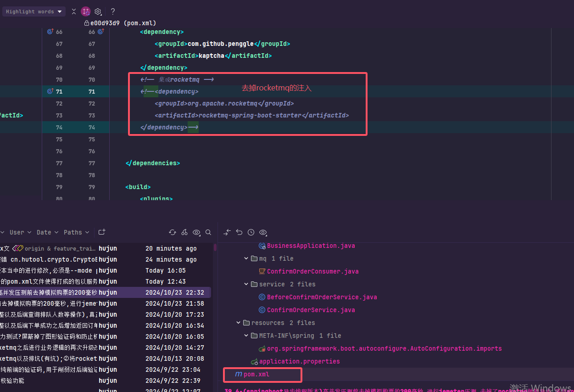The width and height of the screenshot is (574, 392).
Task: Click the log search magnifier icon
Action: tap(208, 232)
